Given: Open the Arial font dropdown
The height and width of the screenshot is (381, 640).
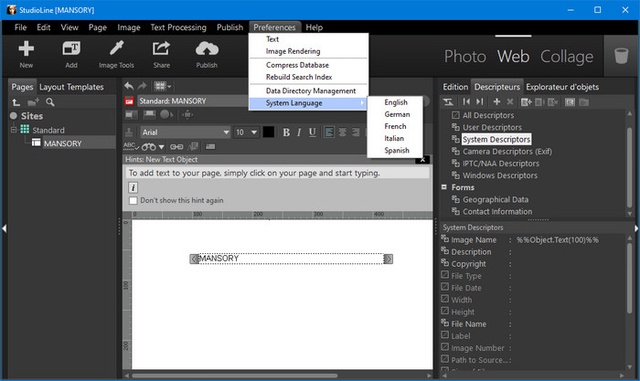Looking at the screenshot, I should 226,132.
